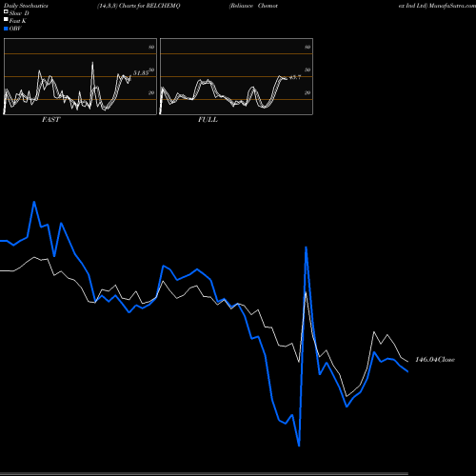The height and width of the screenshot is (476, 476).
Task: Click the blue OBV legend swatch
Action: coord(6,29)
